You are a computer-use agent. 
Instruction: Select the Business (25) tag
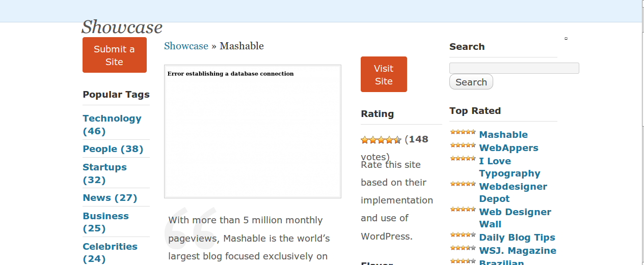point(105,222)
